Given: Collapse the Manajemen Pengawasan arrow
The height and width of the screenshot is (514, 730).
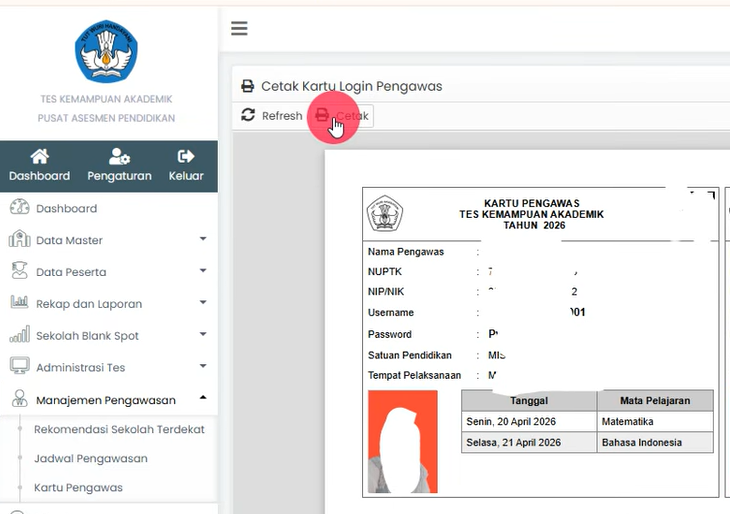Looking at the screenshot, I should coord(203,398).
